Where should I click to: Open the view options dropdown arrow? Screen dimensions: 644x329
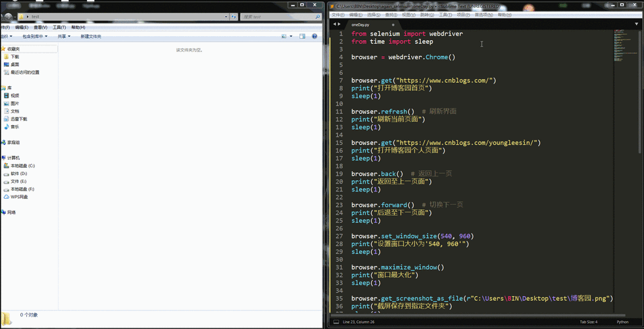pyautogui.click(x=291, y=37)
